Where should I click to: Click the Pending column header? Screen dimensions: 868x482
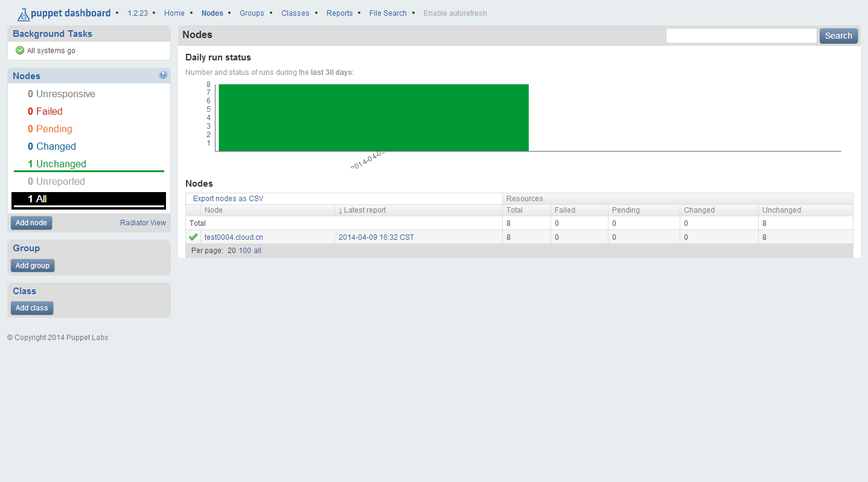tap(626, 210)
